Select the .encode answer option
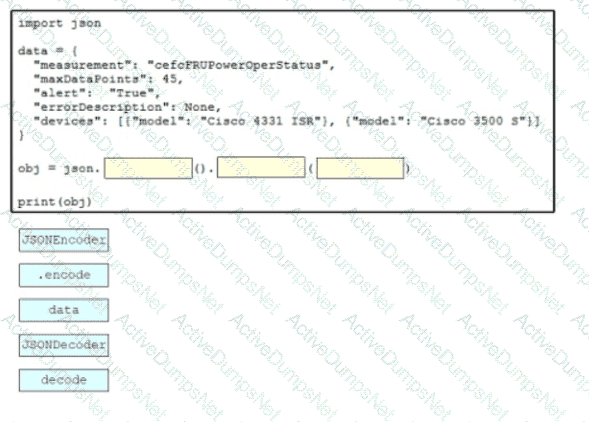 pos(64,275)
